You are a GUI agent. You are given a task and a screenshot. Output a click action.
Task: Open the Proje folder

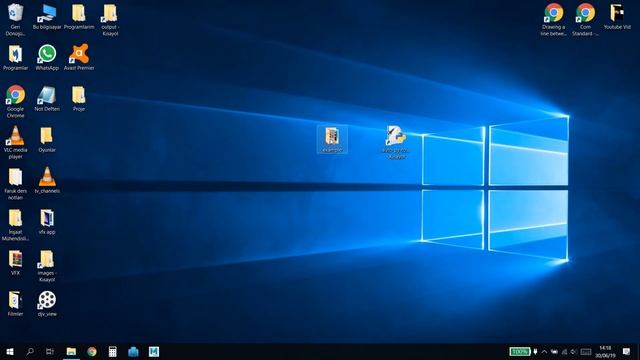pyautogui.click(x=79, y=99)
